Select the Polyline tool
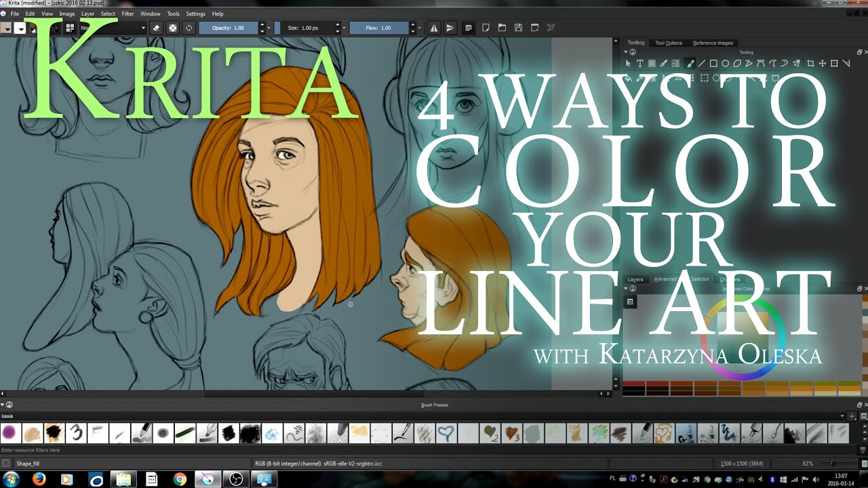 749,63
